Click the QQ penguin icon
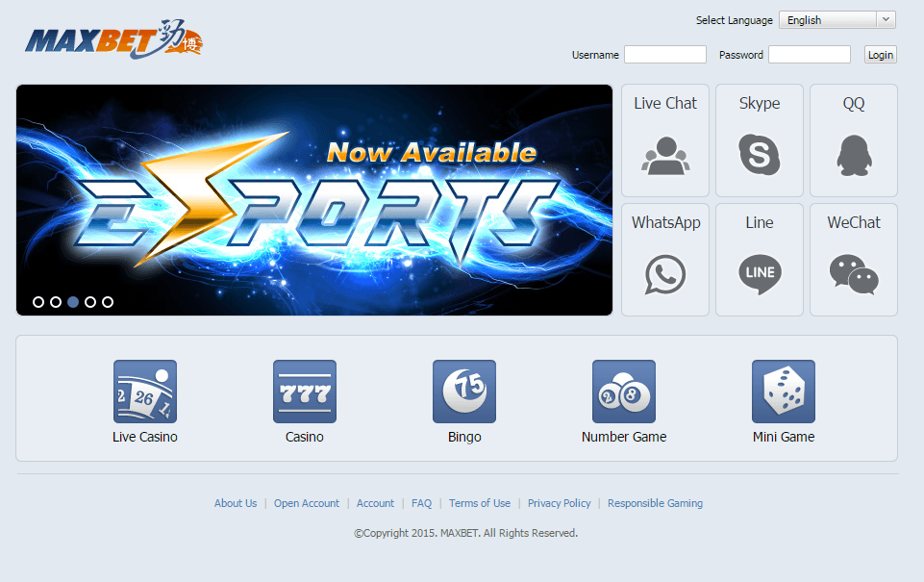The height and width of the screenshot is (582, 924). coord(854,156)
